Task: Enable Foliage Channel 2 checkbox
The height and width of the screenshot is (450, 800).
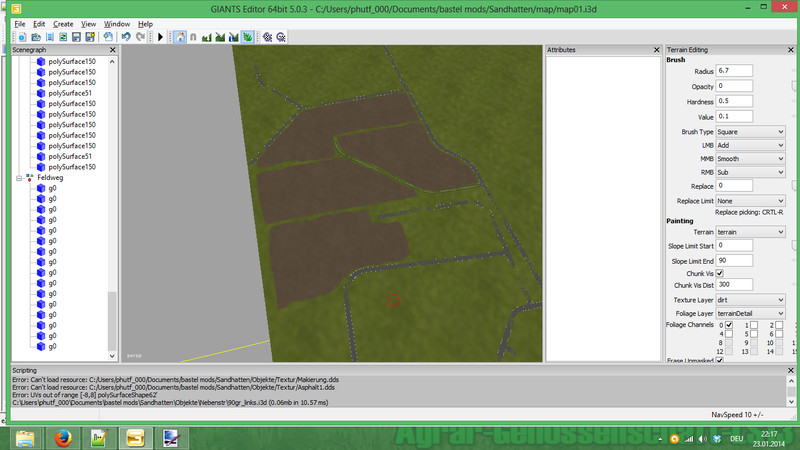Action: point(779,325)
